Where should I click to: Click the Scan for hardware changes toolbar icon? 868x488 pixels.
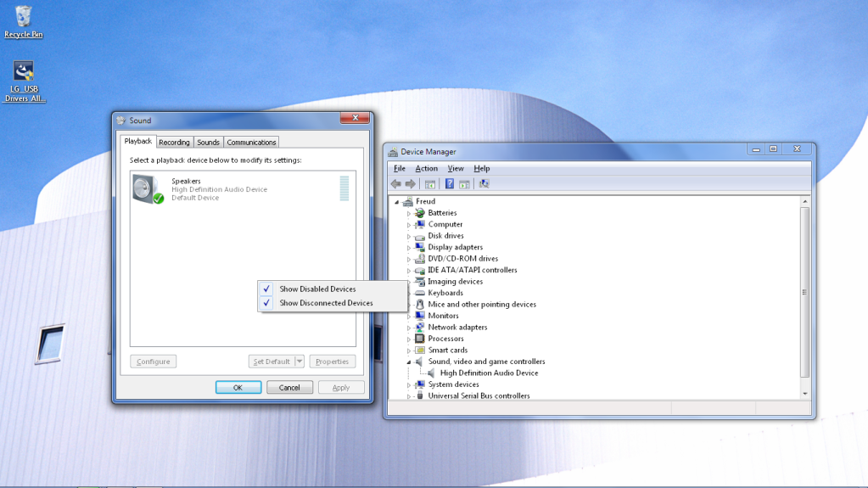[x=484, y=184]
